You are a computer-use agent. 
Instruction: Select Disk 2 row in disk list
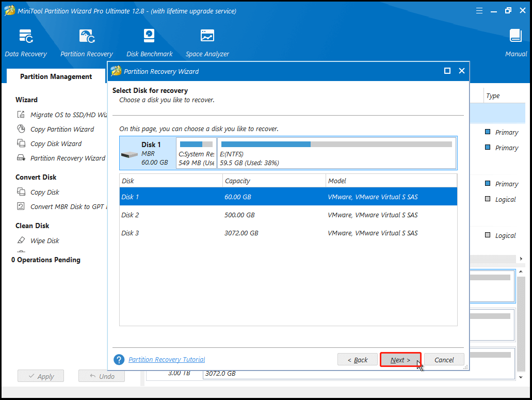point(288,215)
